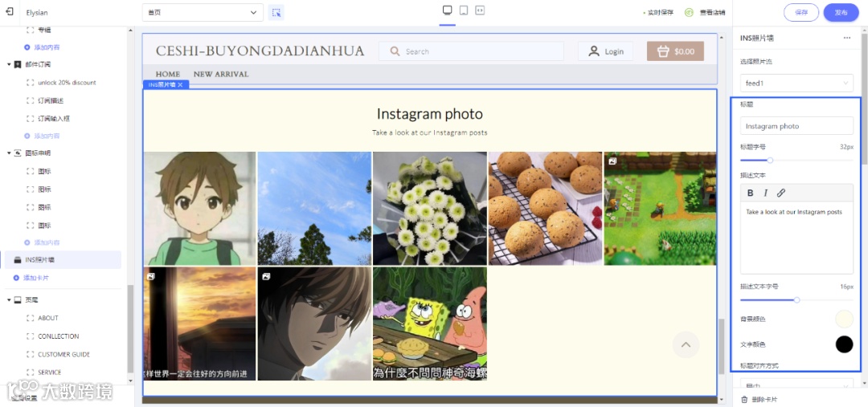The width and height of the screenshot is (868, 407).
Task: Click the scroll-to-top arrow button
Action: pyautogui.click(x=686, y=344)
